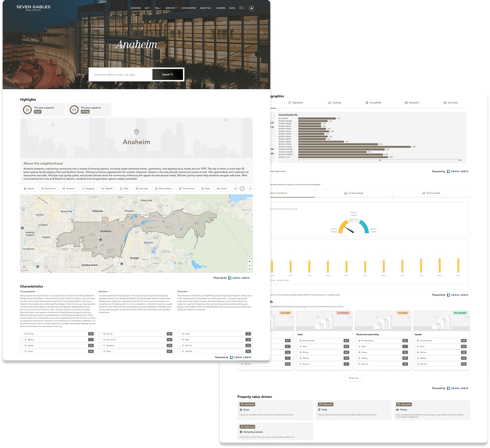Image resolution: width=490 pixels, height=448 pixels.
Task: Click the dark Search button
Action: point(167,75)
